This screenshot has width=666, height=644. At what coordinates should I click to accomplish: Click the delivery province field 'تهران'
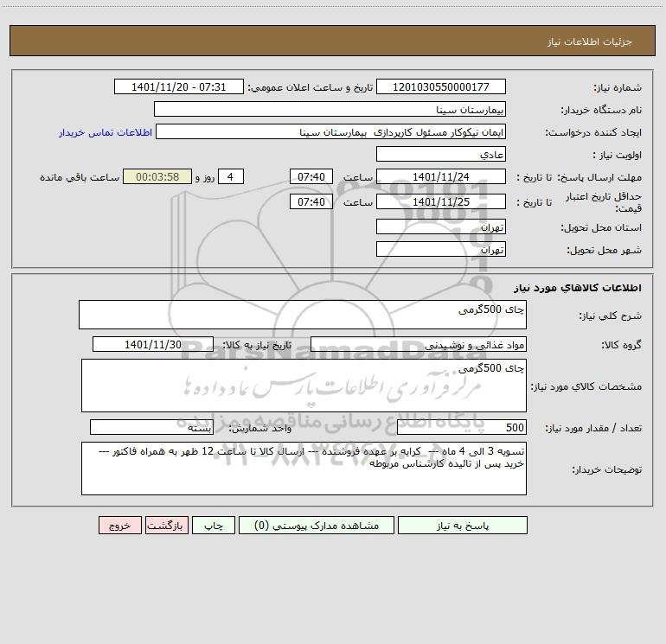click(441, 226)
